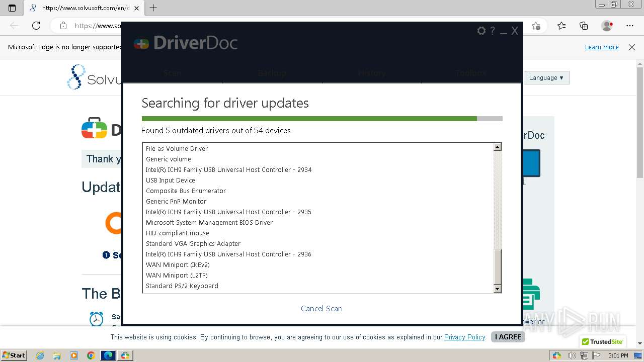Click TrustedSite badge
The width and height of the screenshot is (644, 362).
pyautogui.click(x=603, y=342)
